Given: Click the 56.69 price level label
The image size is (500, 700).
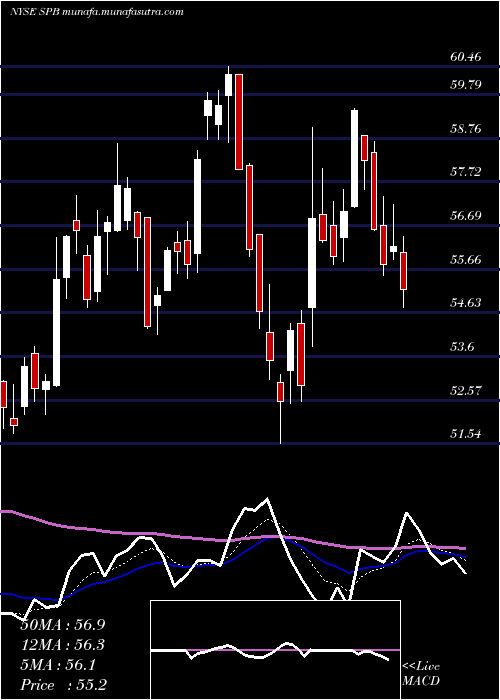Looking at the screenshot, I should (466, 216).
